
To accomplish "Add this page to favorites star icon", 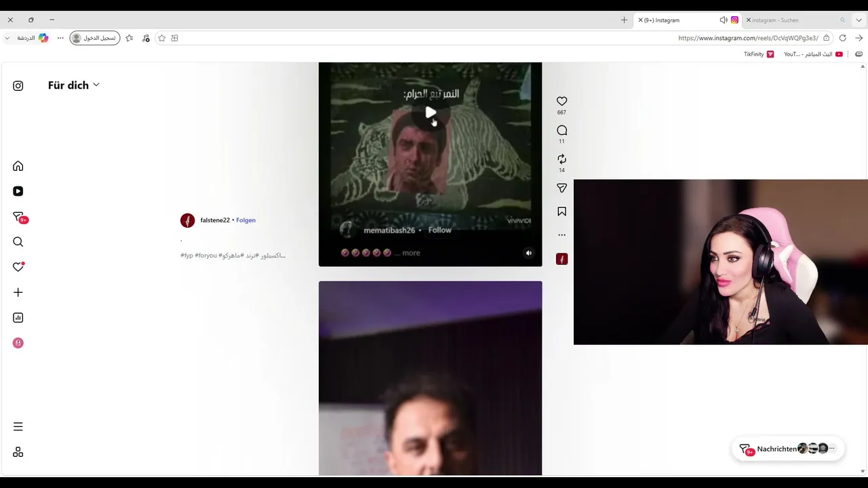I will point(161,38).
